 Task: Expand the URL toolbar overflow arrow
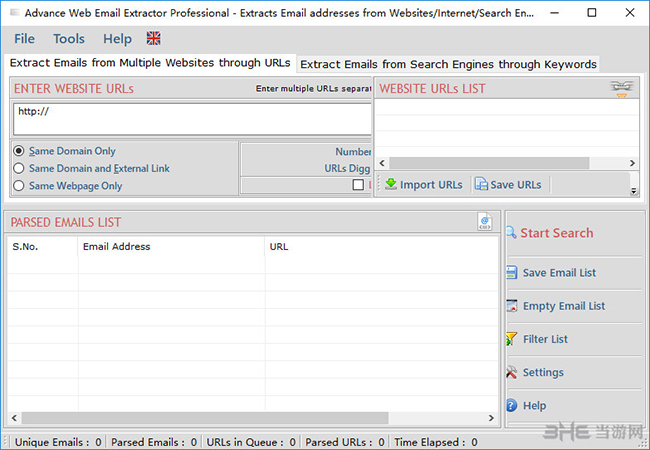[633, 191]
